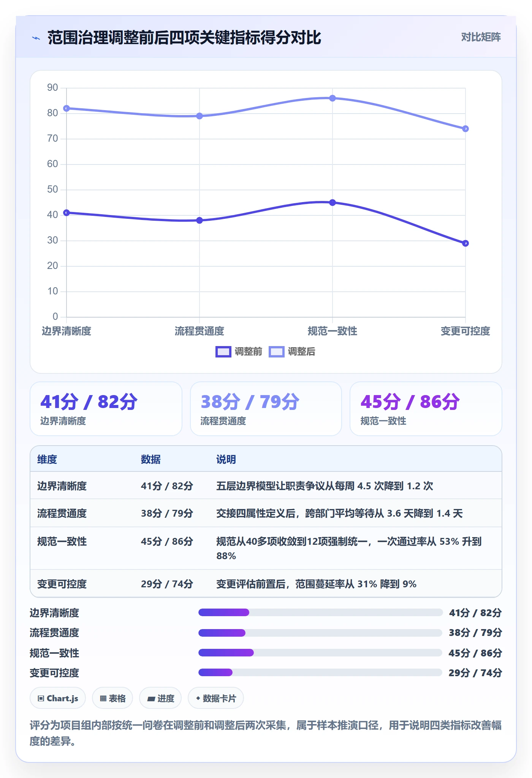This screenshot has height=778, width=532.
Task: Click the y-axis value 50
Action: 52,190
